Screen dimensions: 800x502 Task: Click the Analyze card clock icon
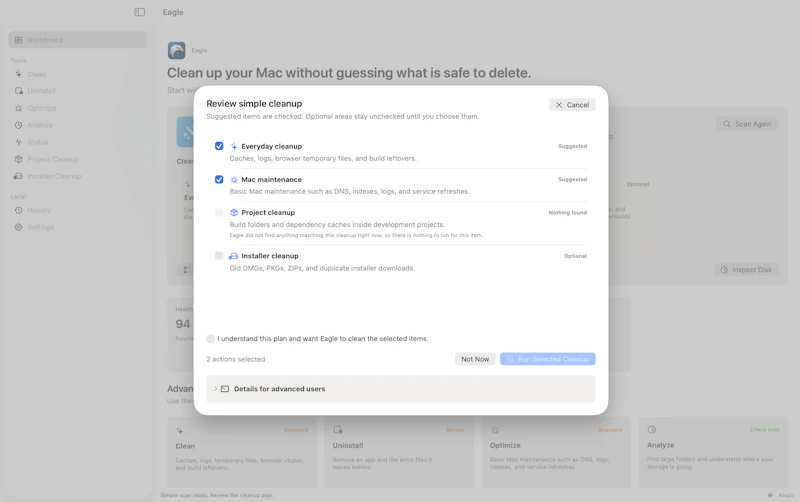(x=652, y=430)
